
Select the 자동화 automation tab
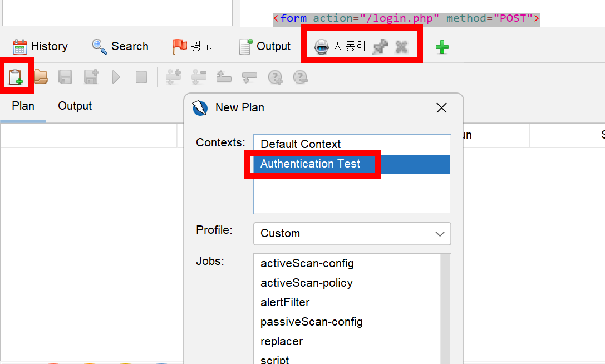(340, 46)
